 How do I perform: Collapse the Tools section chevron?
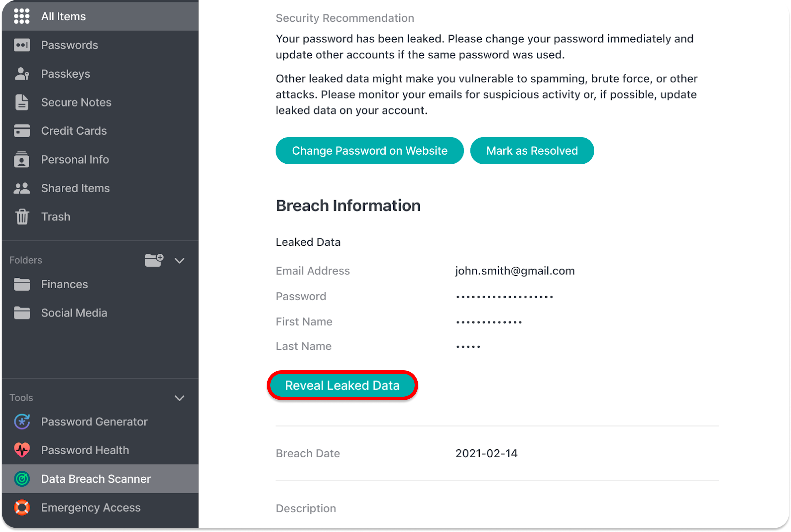click(x=179, y=398)
